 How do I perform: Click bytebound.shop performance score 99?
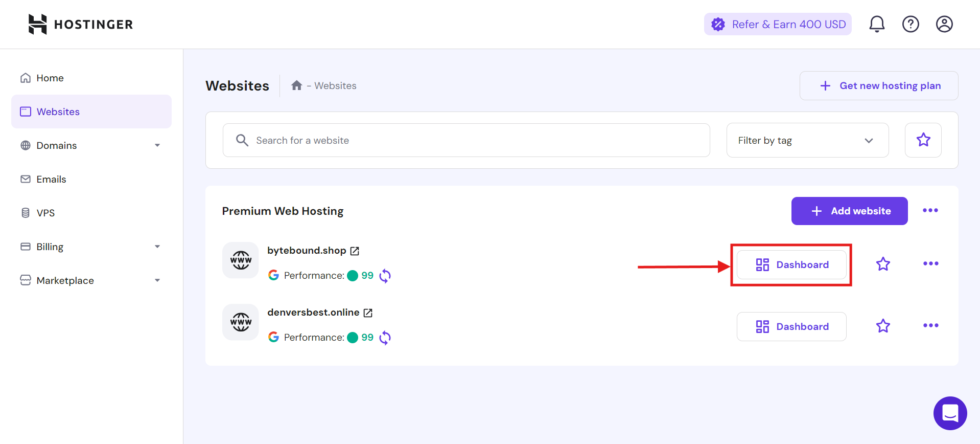click(x=367, y=275)
